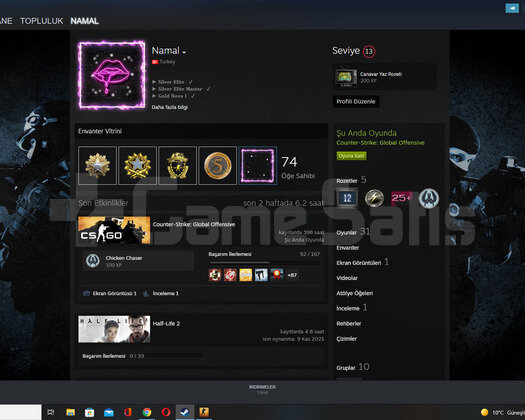Image resolution: width=525 pixels, height=420 pixels.
Task: Open Microsoft Office from the taskbar
Action: pyautogui.click(x=128, y=412)
